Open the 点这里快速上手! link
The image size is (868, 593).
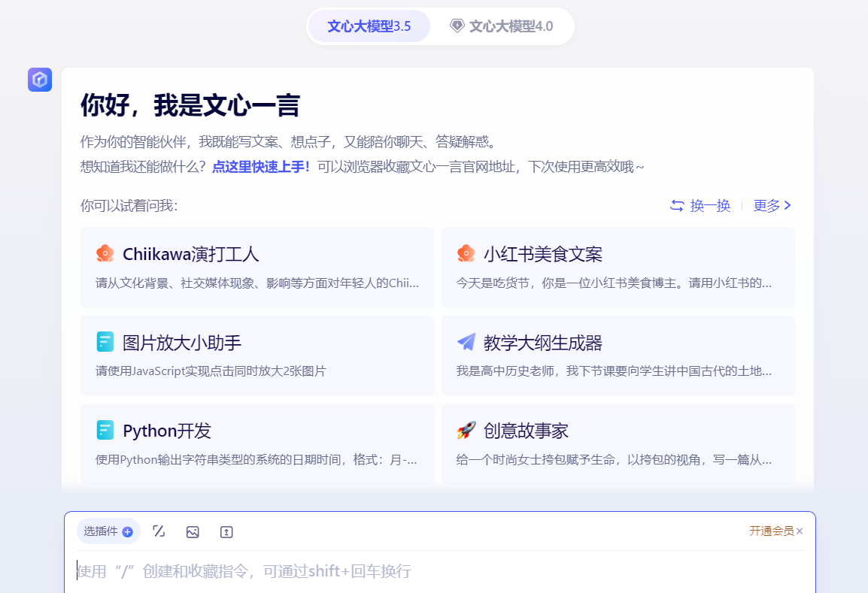(261, 167)
